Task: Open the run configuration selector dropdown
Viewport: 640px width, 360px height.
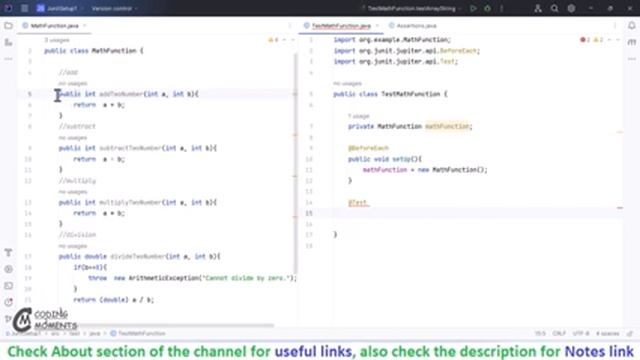Action: tap(411, 8)
